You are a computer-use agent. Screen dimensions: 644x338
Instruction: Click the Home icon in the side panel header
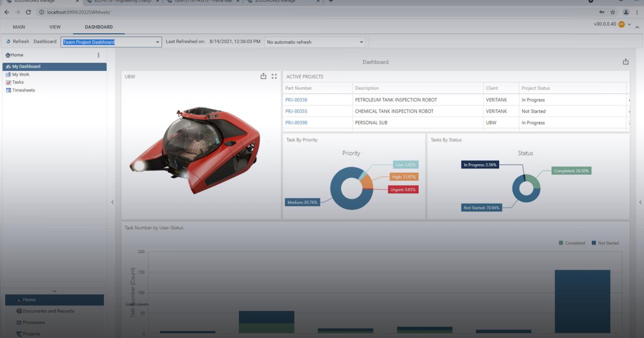pos(8,55)
